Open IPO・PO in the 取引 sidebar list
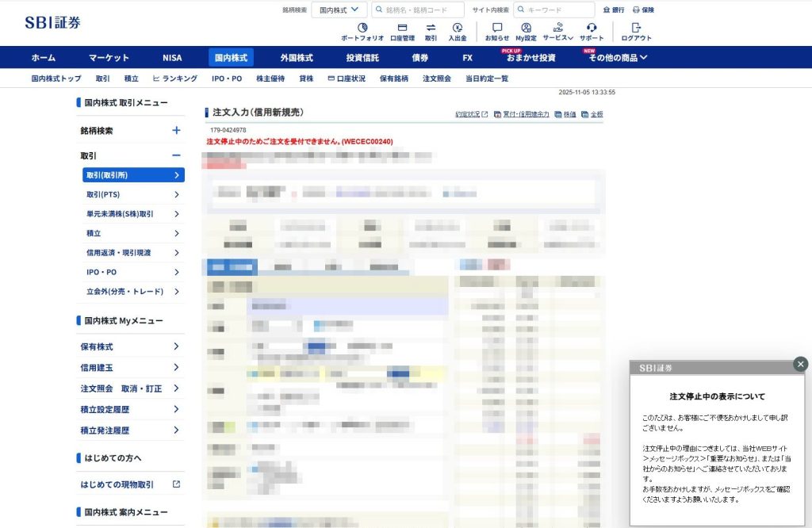The height and width of the screenshot is (528, 812). (x=133, y=272)
